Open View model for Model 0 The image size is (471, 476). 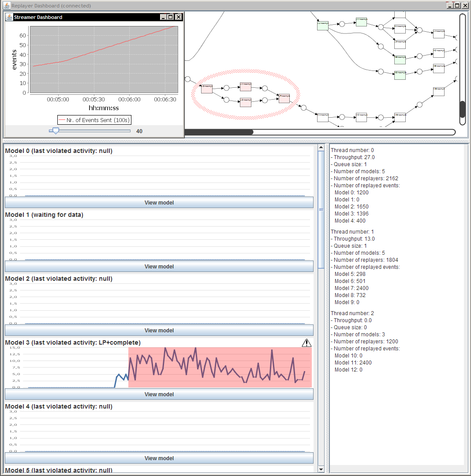pos(159,202)
